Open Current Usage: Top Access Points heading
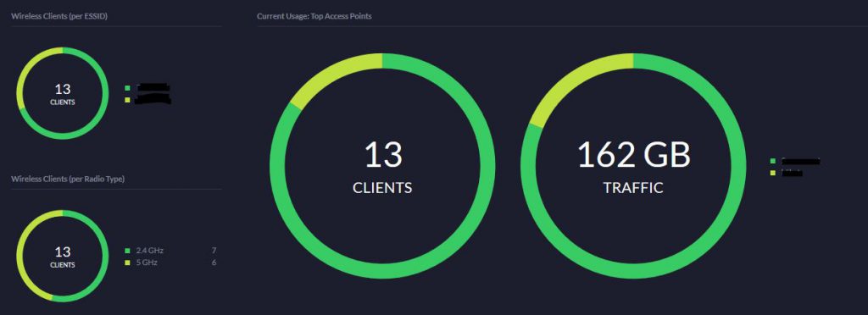 click(314, 17)
